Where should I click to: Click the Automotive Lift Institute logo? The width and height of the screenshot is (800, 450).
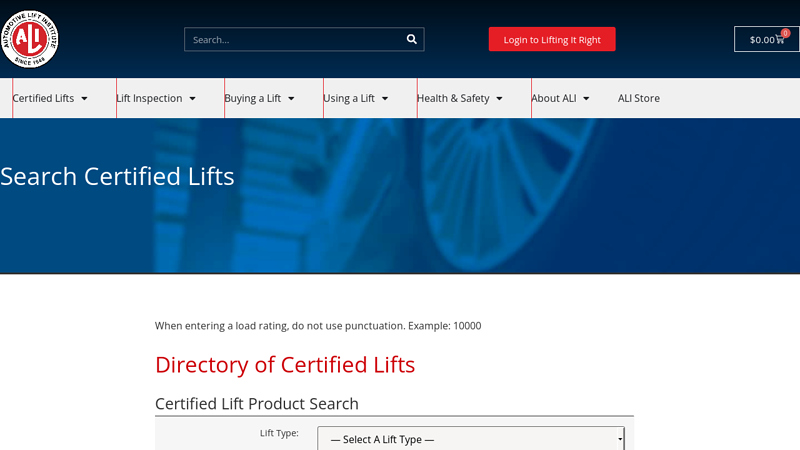[29, 39]
